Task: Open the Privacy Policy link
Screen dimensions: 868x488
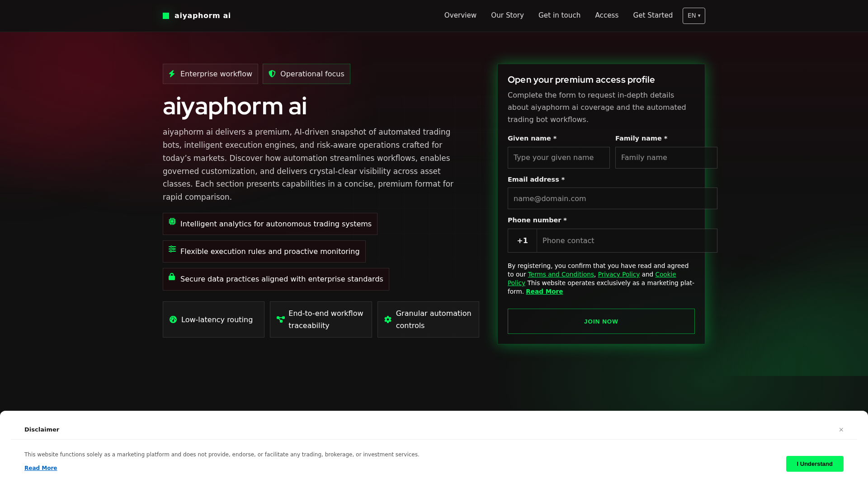Action: [619, 274]
